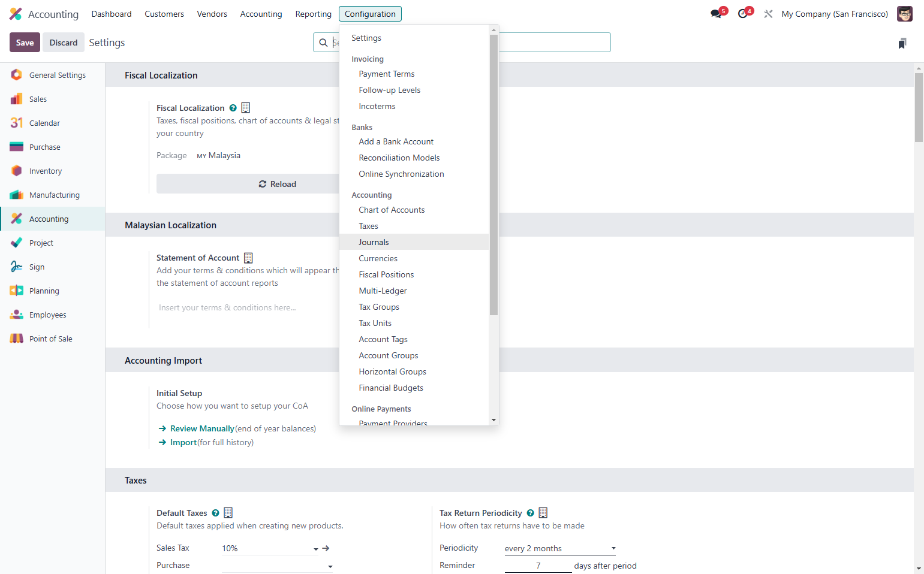The image size is (924, 574).
Task: Open Inventory settings icon
Action: click(17, 171)
